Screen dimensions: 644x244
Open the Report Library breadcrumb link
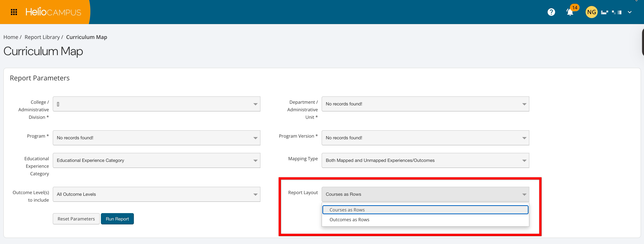pos(42,37)
